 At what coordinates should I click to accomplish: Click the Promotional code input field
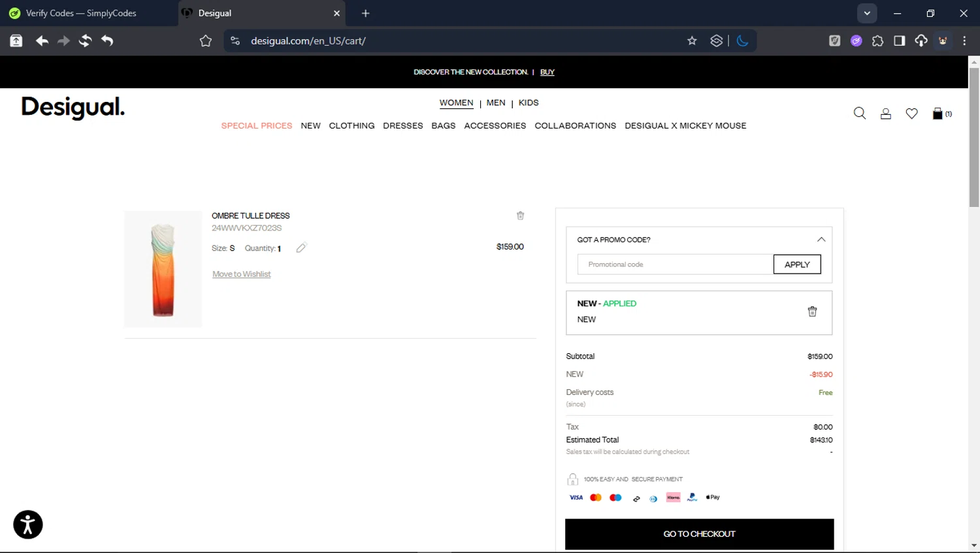(676, 264)
